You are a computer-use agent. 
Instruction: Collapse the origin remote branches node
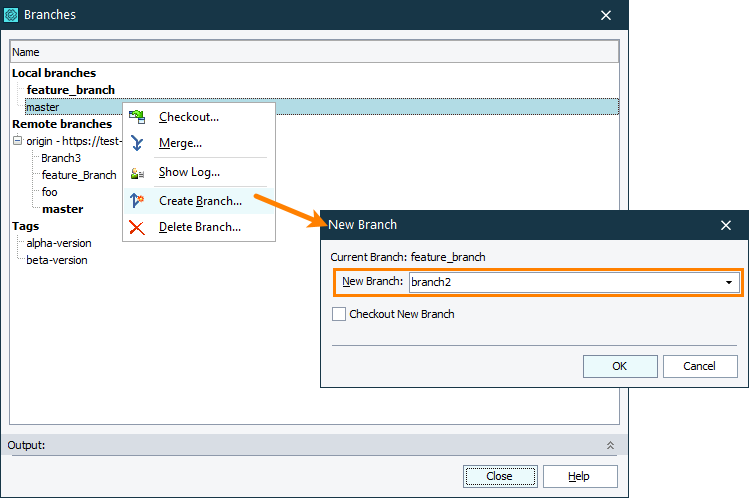[x=17, y=141]
